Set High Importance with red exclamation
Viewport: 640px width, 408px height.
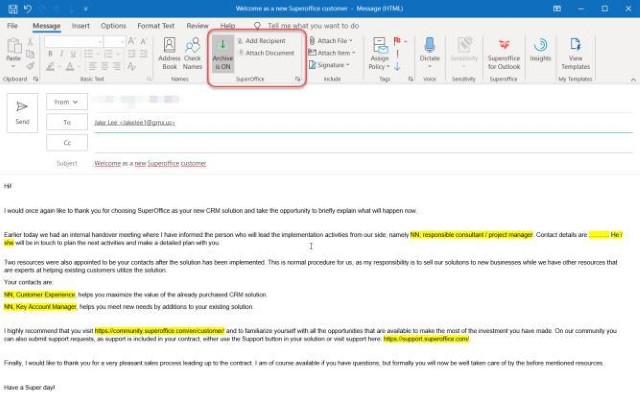[x=397, y=53]
